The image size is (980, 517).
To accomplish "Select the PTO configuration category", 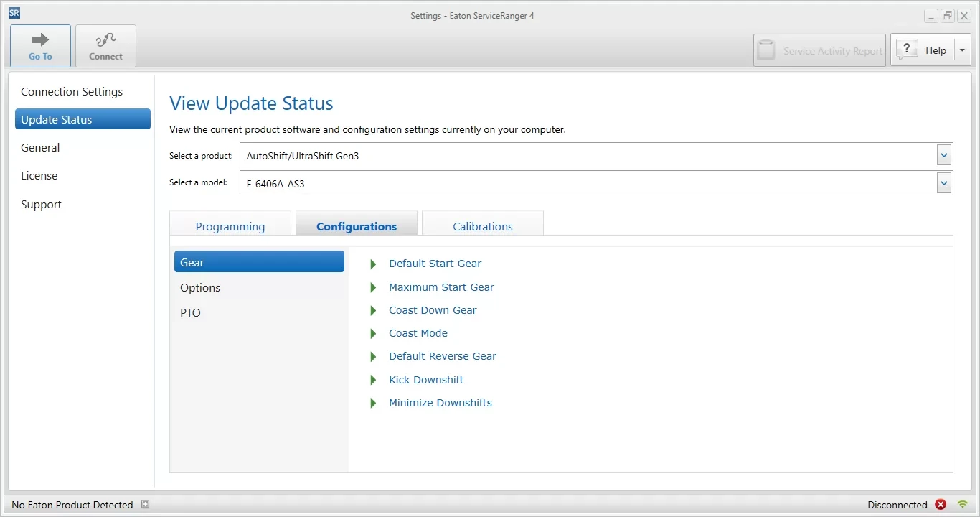I will (191, 313).
